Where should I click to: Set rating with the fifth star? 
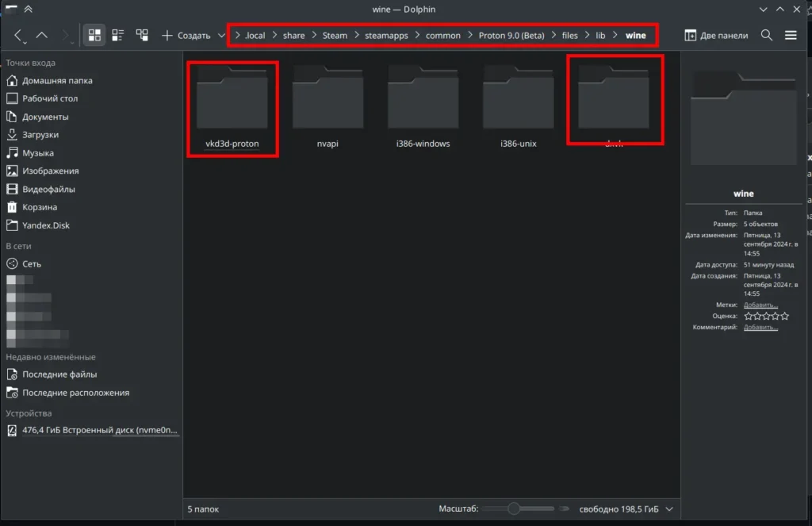click(x=785, y=316)
